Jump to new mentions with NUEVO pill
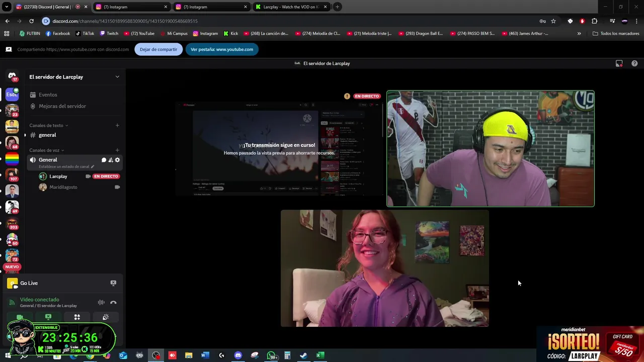644x362 pixels. pos(12,267)
